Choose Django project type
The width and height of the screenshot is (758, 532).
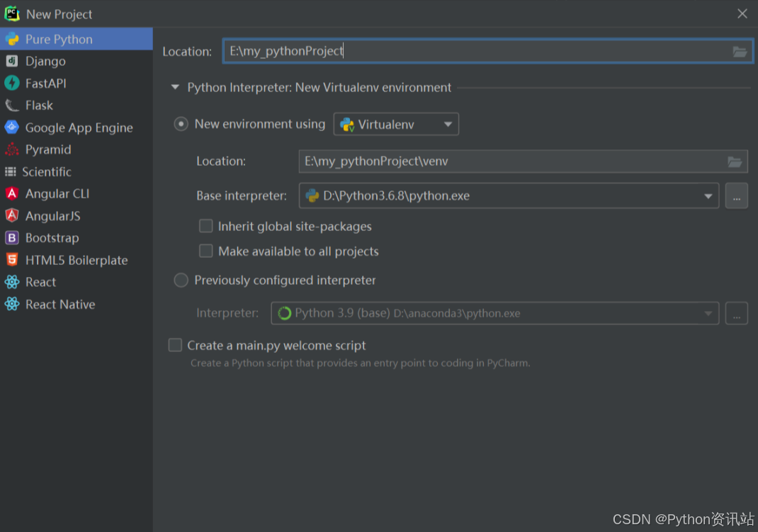[x=77, y=61]
